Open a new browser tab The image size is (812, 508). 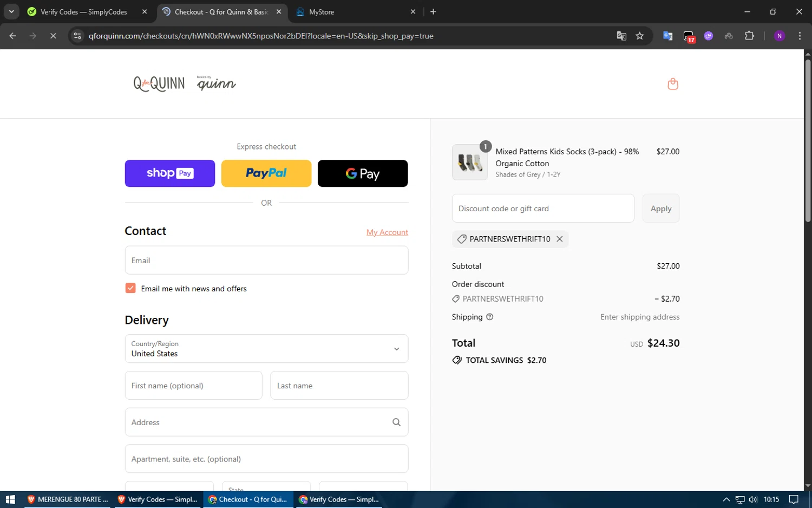coord(433,11)
